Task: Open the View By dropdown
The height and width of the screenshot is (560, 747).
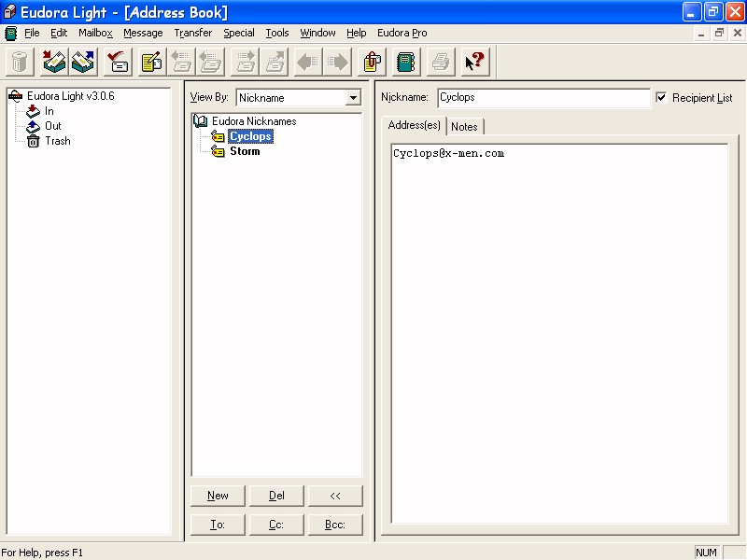Action: click(353, 98)
